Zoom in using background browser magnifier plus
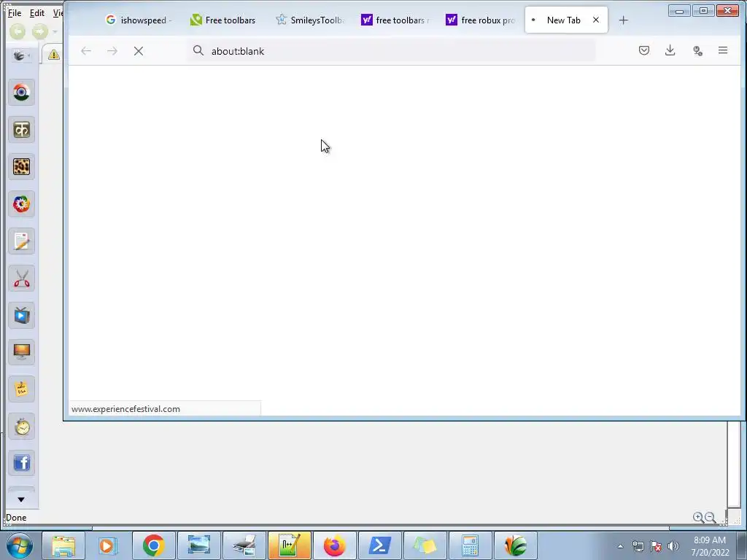The width and height of the screenshot is (747, 560). pyautogui.click(x=698, y=517)
